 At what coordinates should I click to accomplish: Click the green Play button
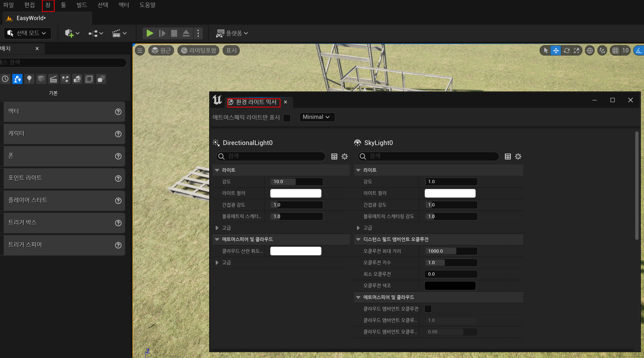pyautogui.click(x=150, y=33)
